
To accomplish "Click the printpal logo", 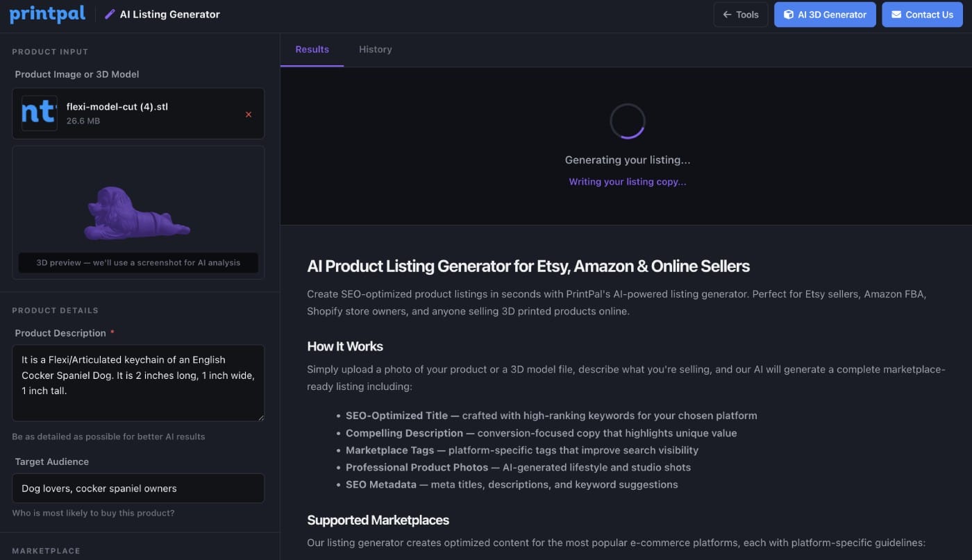I will pos(47,14).
